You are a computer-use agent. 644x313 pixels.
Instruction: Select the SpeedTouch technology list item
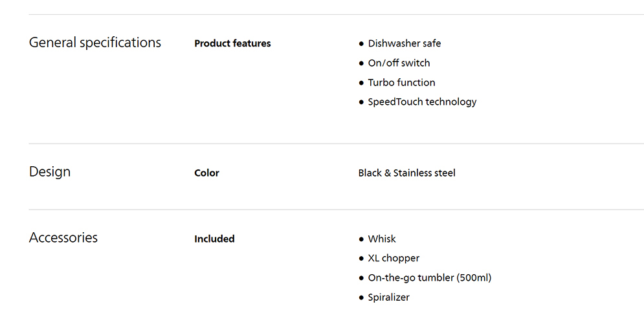[422, 102]
